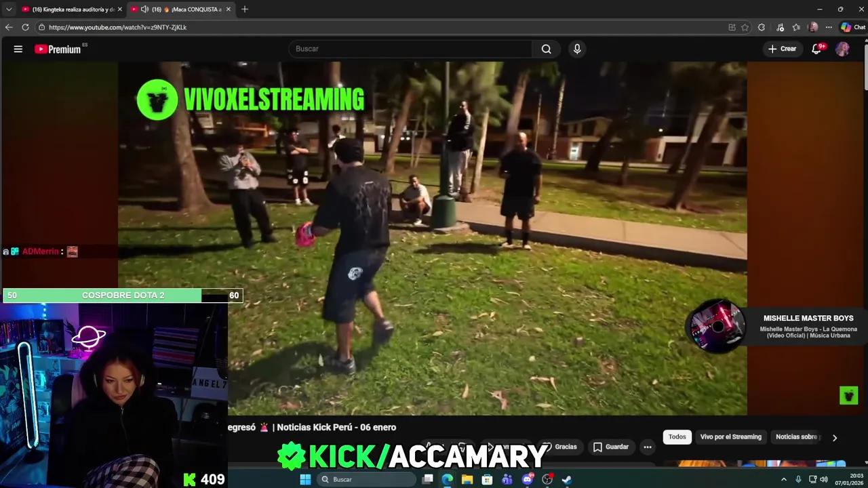This screenshot has width=868, height=488.
Task: Select the Todos filter chip
Action: [x=677, y=436]
